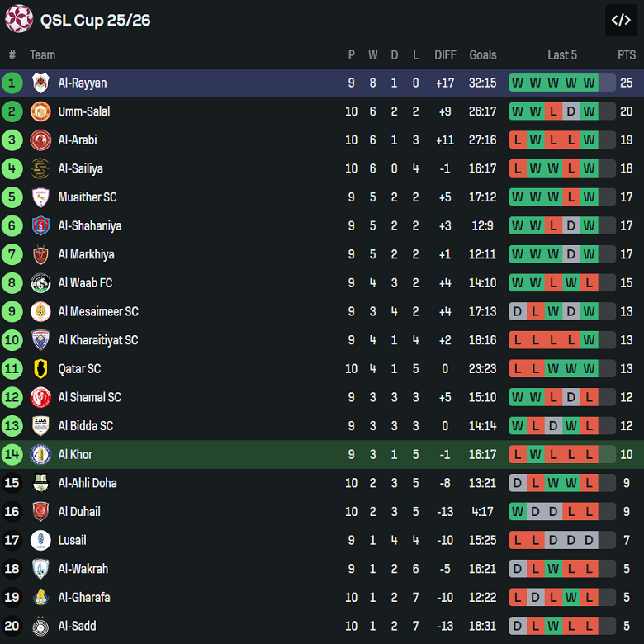Click the Al-Sadd team badge
The image size is (644, 644).
point(40,626)
